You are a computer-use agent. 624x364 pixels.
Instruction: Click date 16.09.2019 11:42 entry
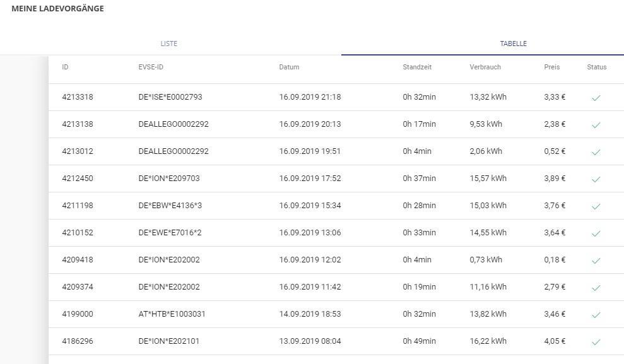(310, 287)
